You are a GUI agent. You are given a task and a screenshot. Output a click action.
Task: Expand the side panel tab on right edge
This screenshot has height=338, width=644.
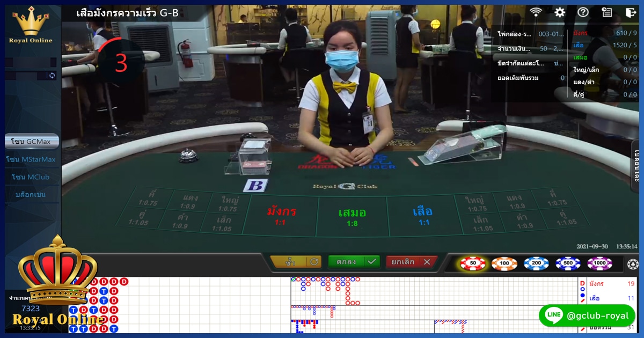[636, 166]
